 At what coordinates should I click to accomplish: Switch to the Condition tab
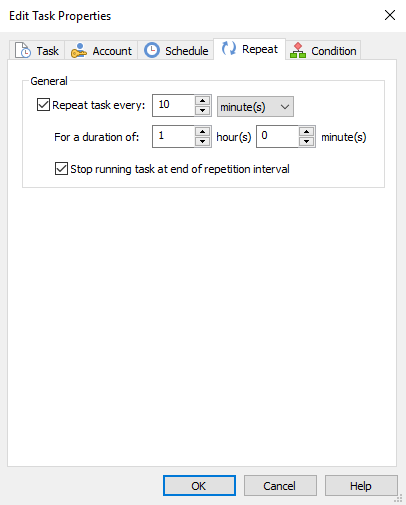pos(323,51)
